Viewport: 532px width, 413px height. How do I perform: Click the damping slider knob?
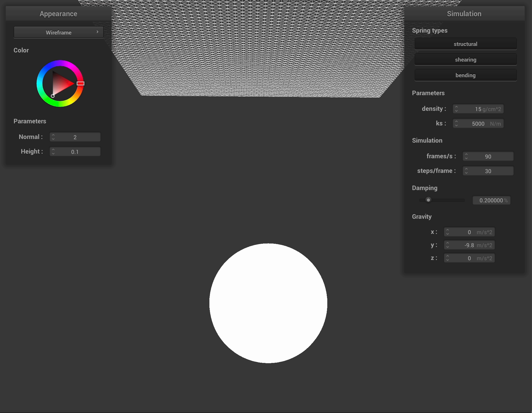click(x=428, y=200)
